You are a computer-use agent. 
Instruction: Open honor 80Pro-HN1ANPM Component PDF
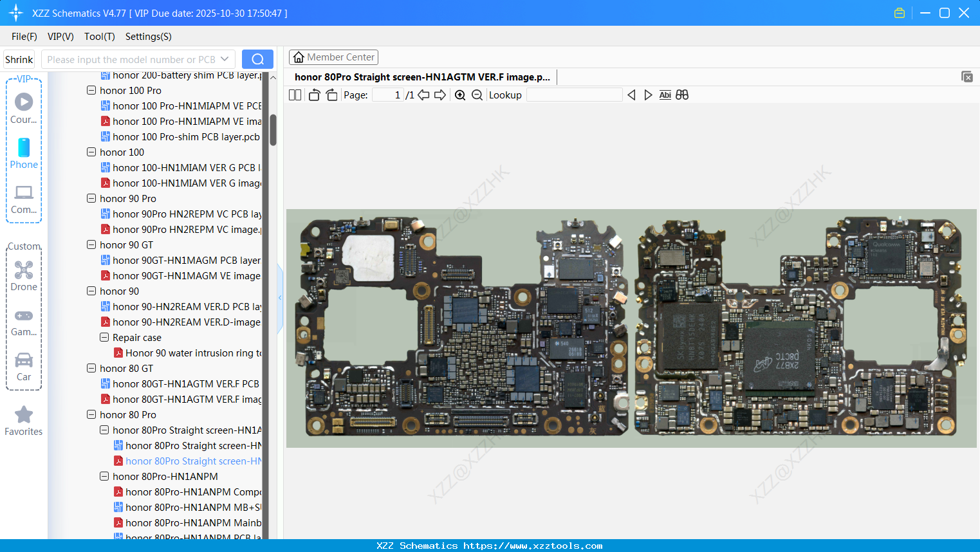187,492
